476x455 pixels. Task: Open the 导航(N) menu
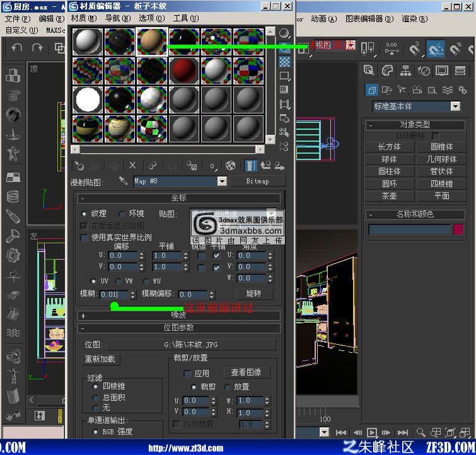point(117,18)
